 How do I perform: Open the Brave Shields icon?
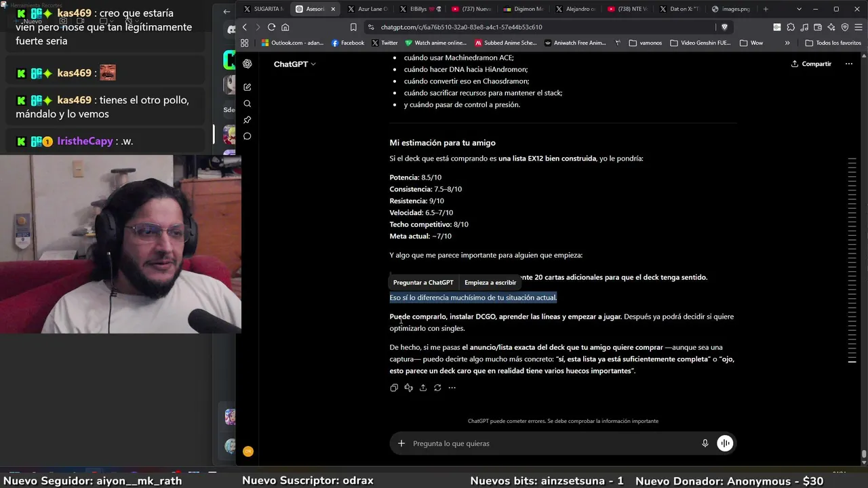(725, 27)
